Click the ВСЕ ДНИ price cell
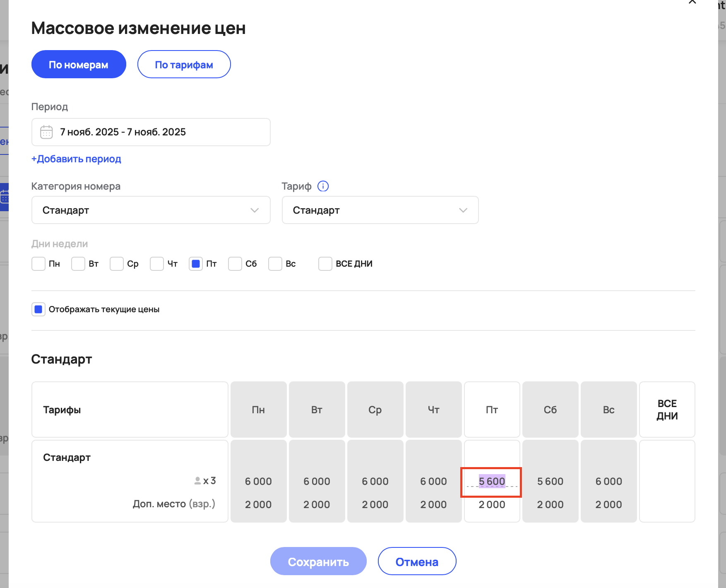 point(667,481)
